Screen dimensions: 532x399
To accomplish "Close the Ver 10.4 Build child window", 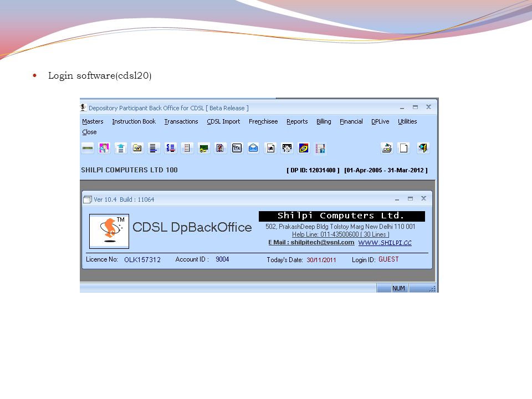I will coord(423,198).
